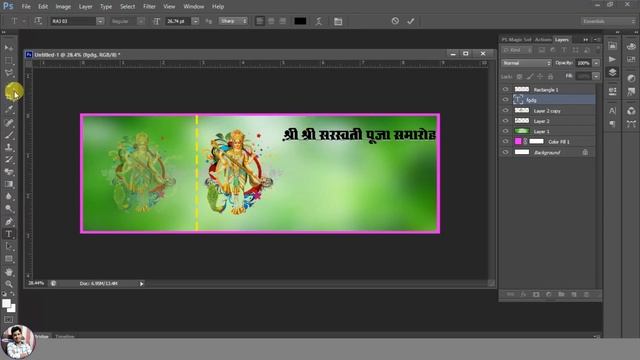This screenshot has width=640, height=360.
Task: Select the Path Selection tool
Action: 9,247
